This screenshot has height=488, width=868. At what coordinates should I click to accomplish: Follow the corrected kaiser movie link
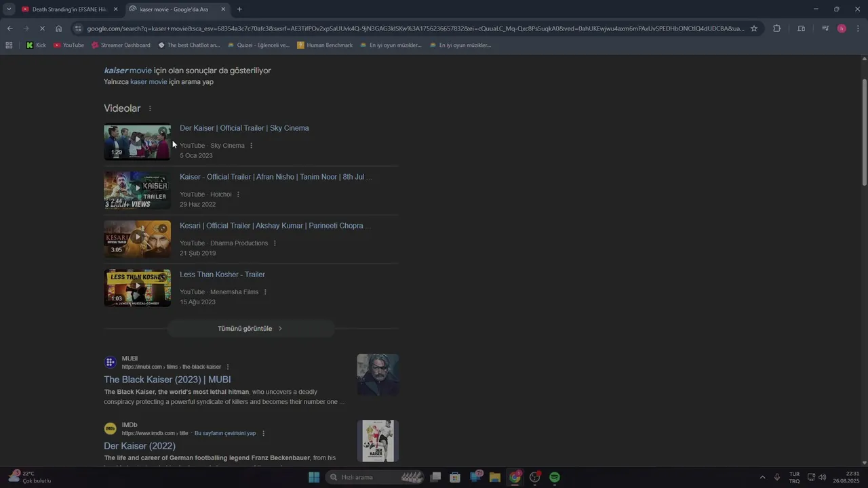[x=128, y=70]
